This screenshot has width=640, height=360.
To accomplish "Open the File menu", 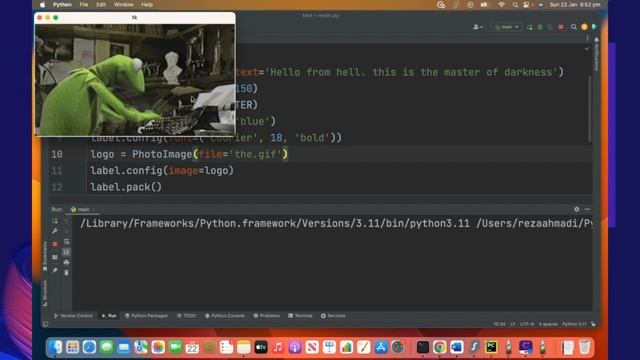I will pos(84,4).
